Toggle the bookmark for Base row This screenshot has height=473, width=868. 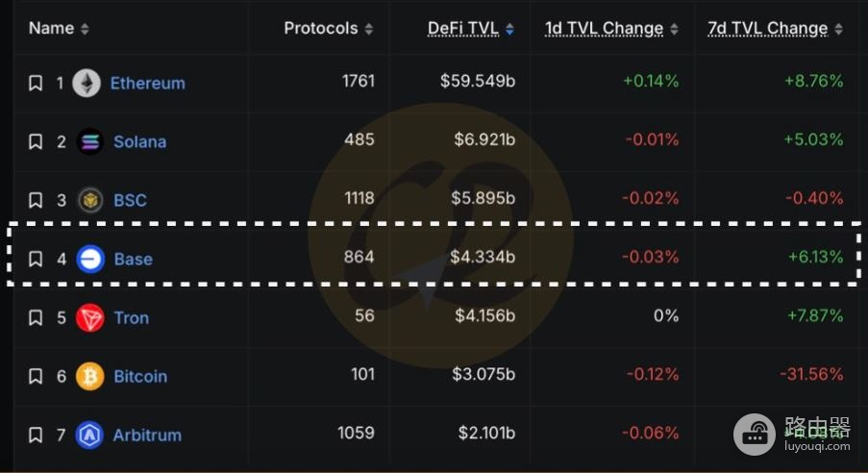point(36,259)
